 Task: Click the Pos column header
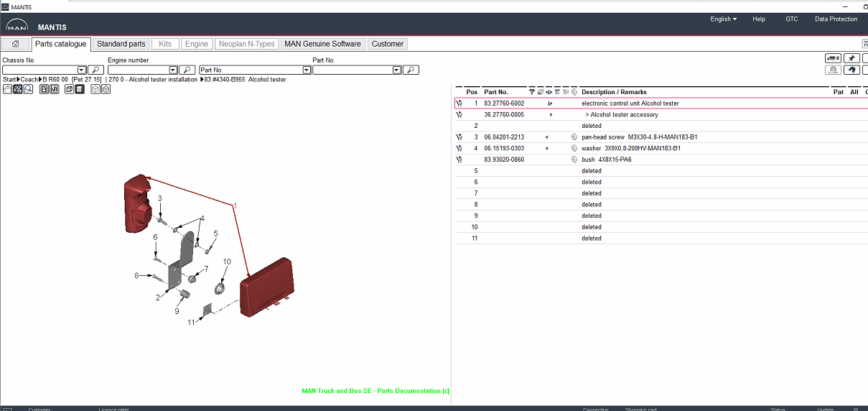pyautogui.click(x=472, y=92)
